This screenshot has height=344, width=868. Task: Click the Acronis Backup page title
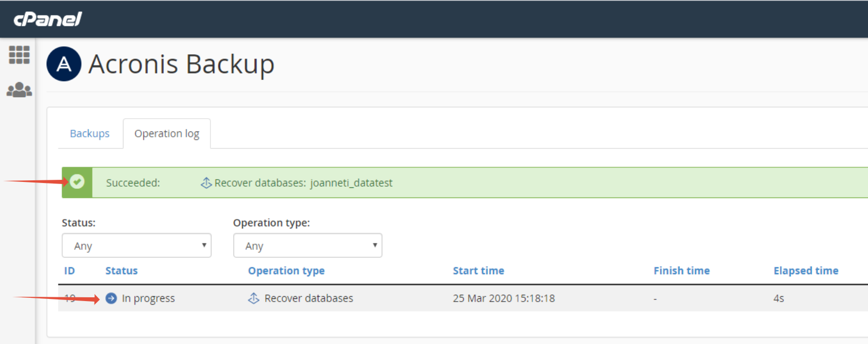pos(181,64)
